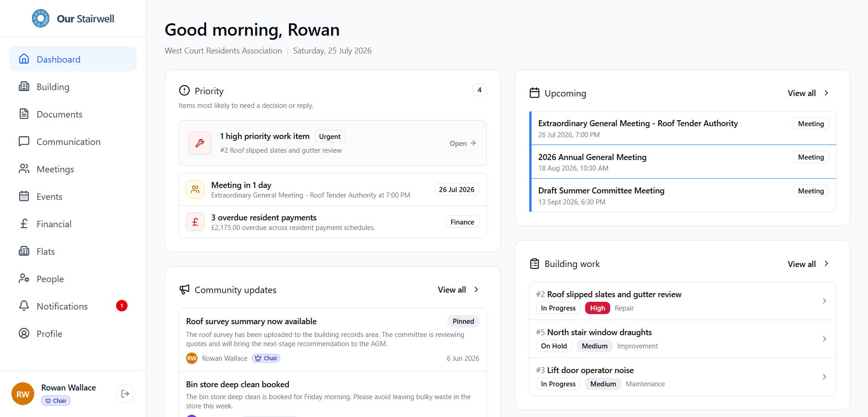Click the Chair badge beside Rowan Wallace post author

tap(266, 358)
